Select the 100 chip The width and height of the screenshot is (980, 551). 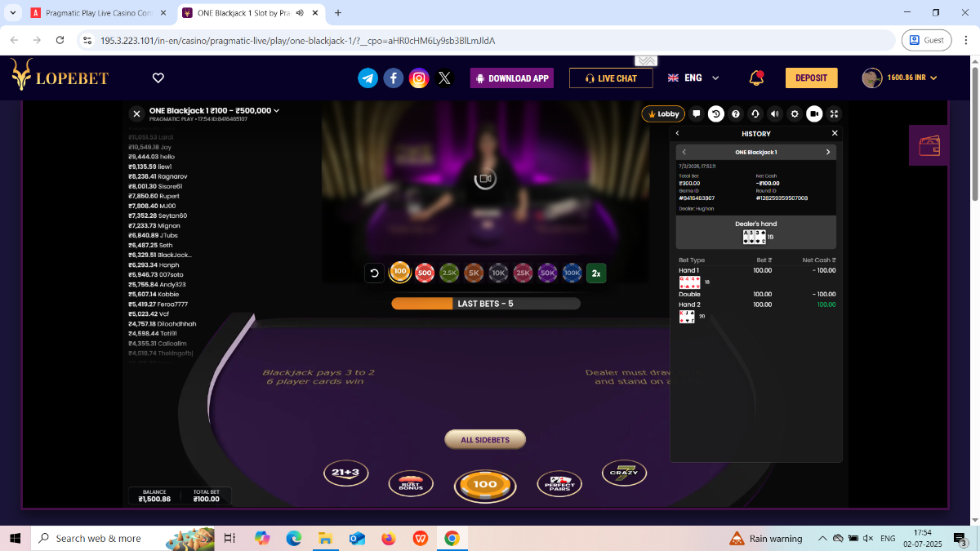(399, 273)
